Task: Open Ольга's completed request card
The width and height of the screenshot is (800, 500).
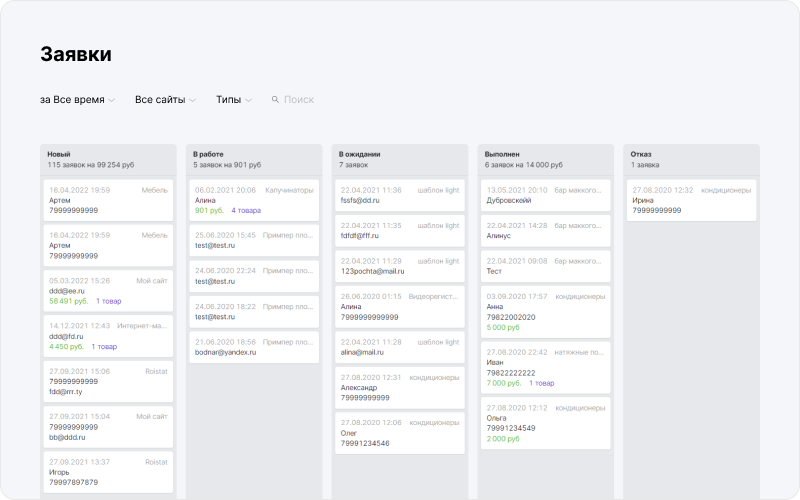Action: [545, 422]
